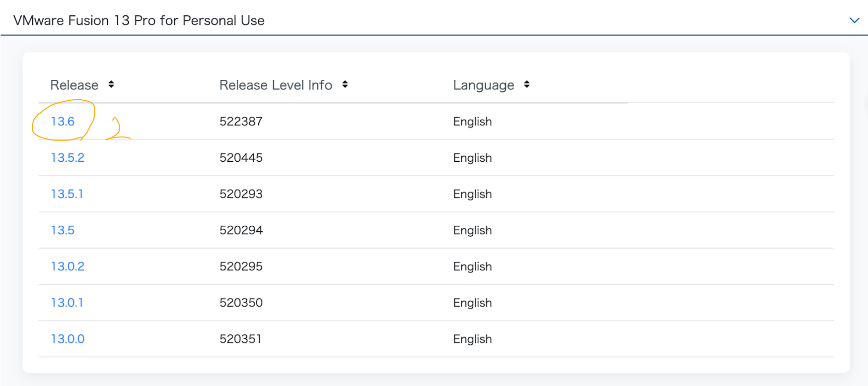Open release 13.5 link
The width and height of the screenshot is (868, 386).
[x=63, y=230]
